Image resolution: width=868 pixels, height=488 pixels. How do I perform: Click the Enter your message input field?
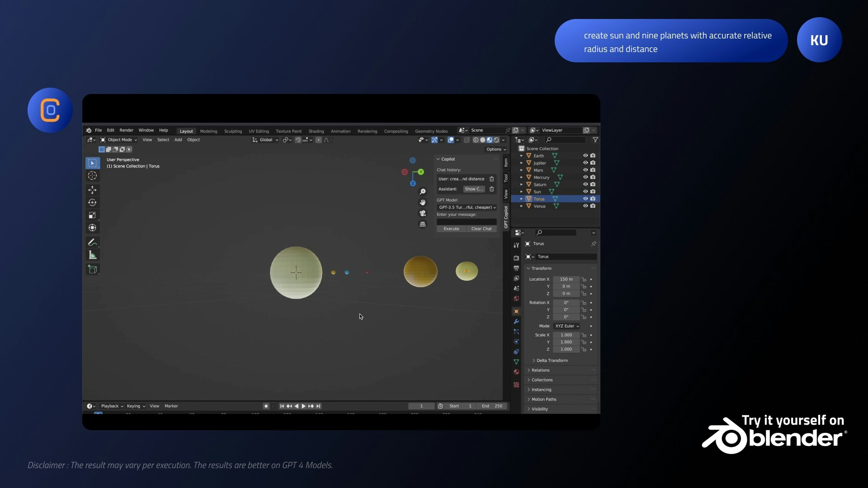pyautogui.click(x=466, y=221)
